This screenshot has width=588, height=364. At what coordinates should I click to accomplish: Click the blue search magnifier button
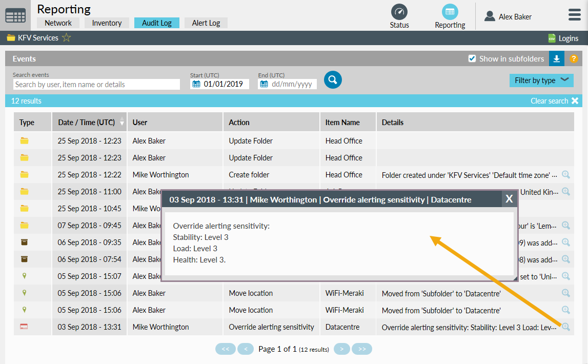click(333, 79)
